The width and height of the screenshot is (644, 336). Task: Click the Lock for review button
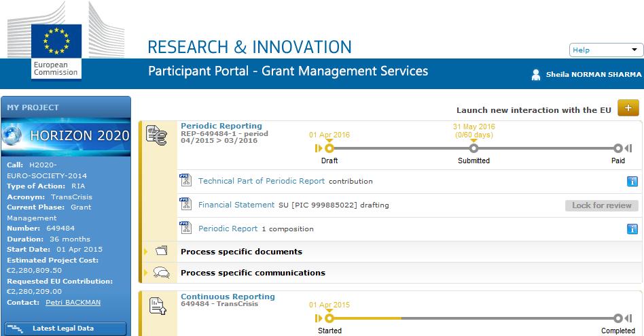pos(602,205)
